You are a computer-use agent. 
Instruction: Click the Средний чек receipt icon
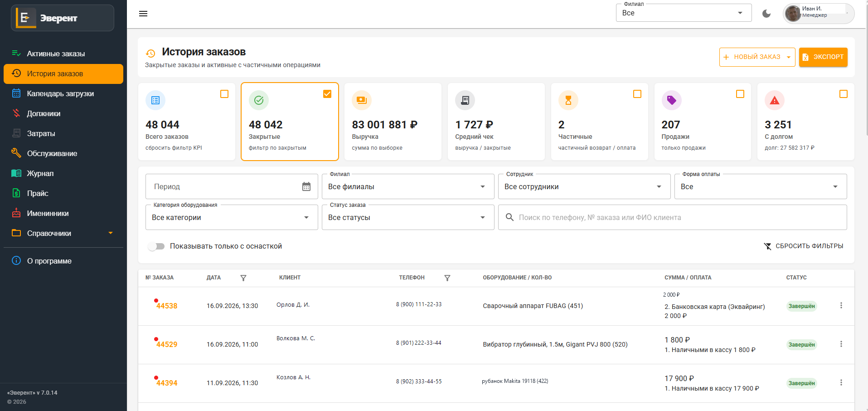tap(465, 100)
